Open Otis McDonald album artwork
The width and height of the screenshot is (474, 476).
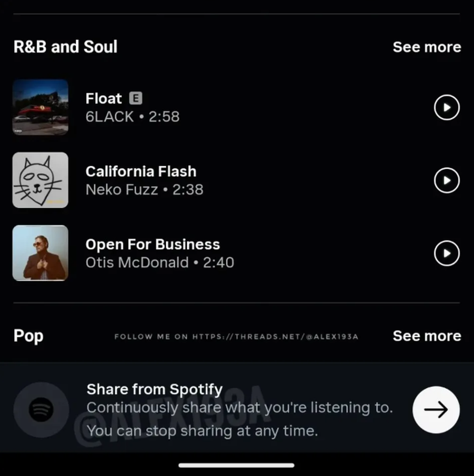coord(40,253)
